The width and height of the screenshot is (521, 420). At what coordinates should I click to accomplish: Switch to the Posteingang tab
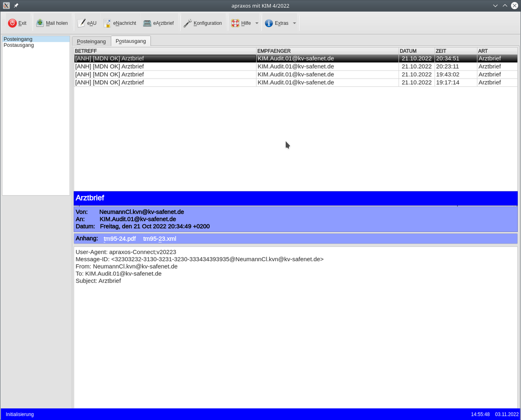[x=91, y=41]
